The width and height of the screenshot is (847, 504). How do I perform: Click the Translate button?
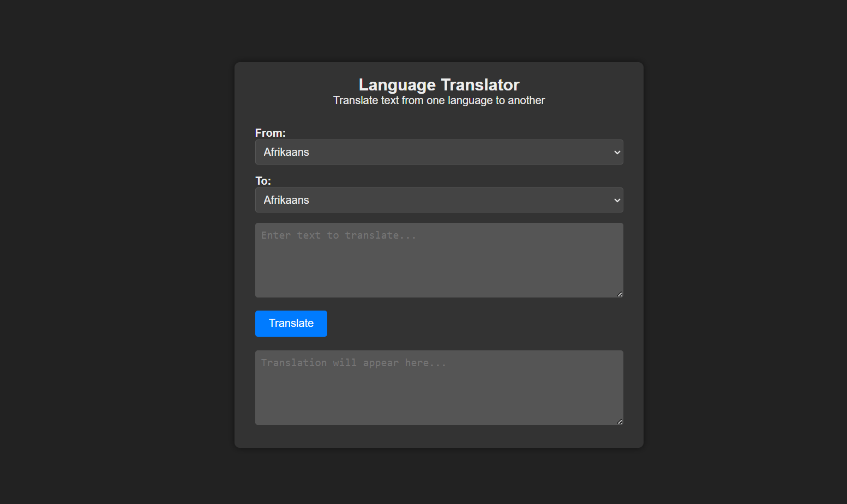[x=291, y=324]
